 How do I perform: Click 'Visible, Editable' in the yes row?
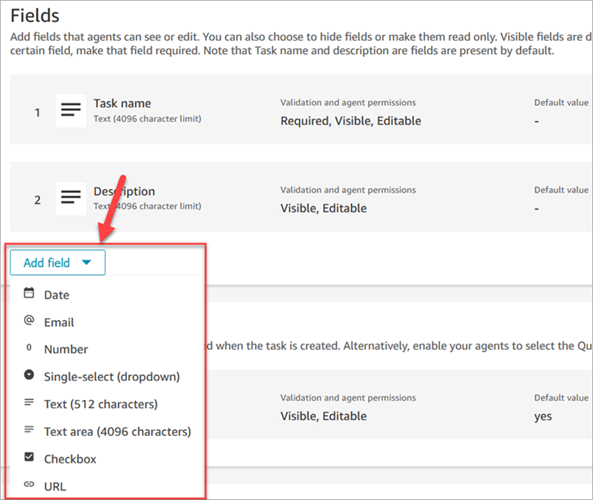point(323,416)
